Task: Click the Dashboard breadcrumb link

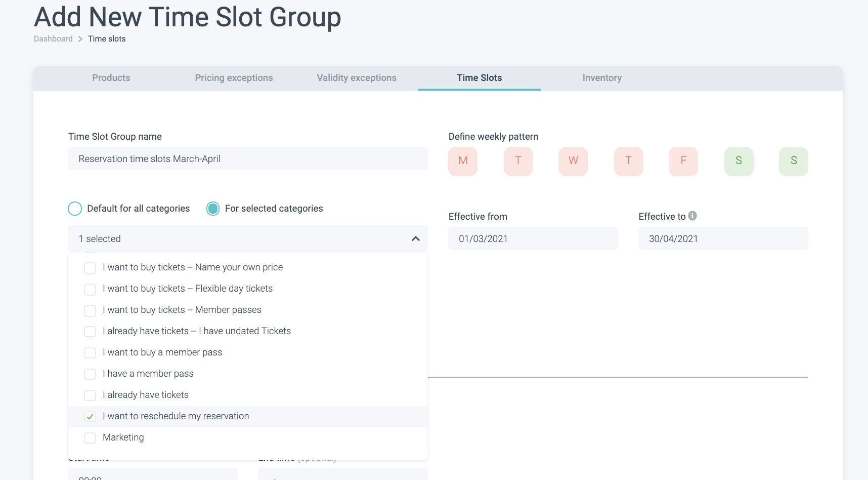Action: (53, 39)
